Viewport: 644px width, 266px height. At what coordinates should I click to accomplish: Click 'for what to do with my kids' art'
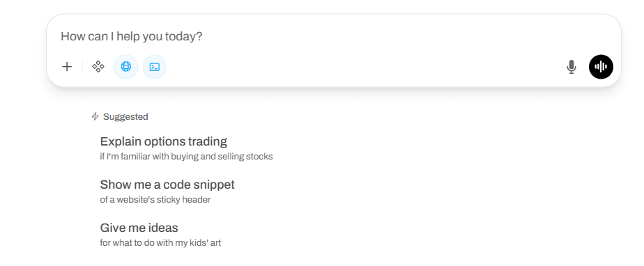coord(160,243)
